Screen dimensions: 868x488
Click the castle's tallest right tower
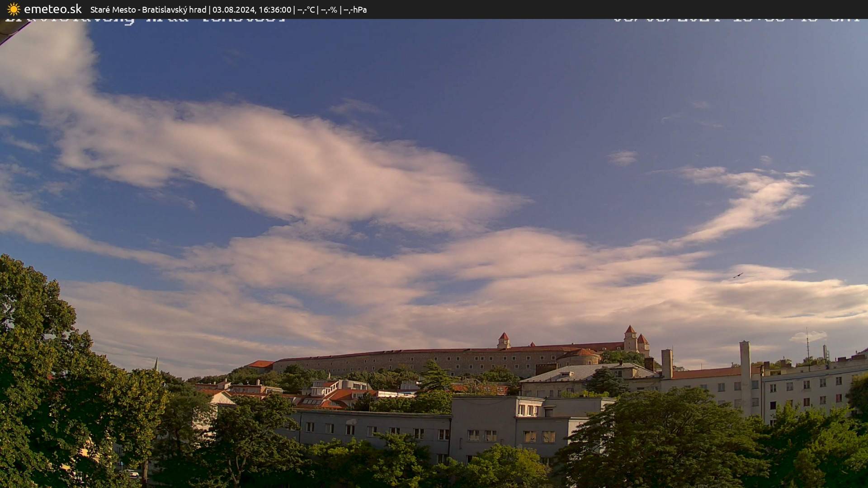tap(630, 338)
